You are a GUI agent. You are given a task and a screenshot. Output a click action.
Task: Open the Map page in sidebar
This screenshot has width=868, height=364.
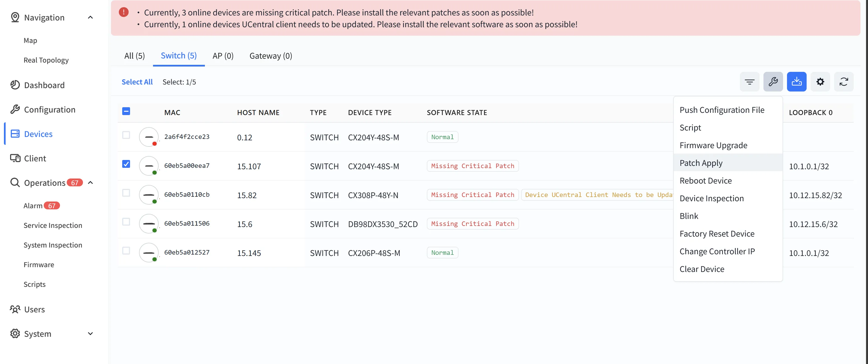[30, 40]
